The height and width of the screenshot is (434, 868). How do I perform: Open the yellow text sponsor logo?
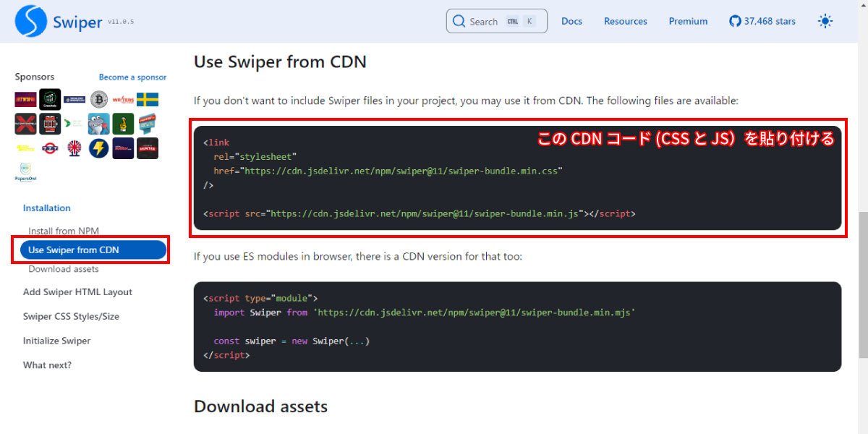[25, 148]
